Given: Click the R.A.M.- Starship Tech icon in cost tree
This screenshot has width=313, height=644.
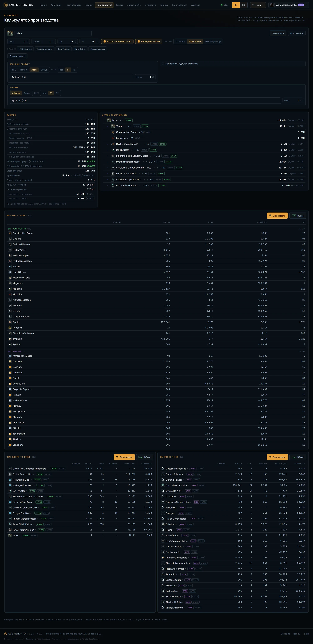Looking at the screenshot, I should pyautogui.click(x=113, y=144).
